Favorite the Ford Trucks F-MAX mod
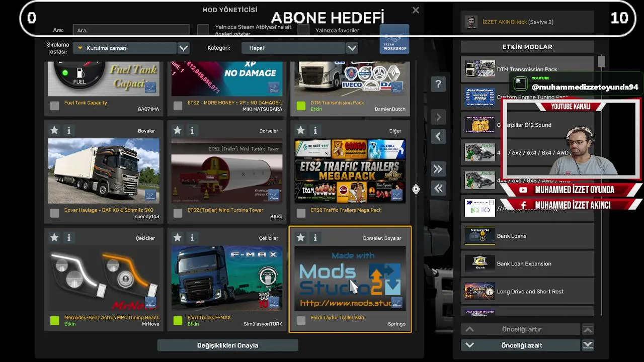This screenshot has height=362, width=644. pos(178,238)
